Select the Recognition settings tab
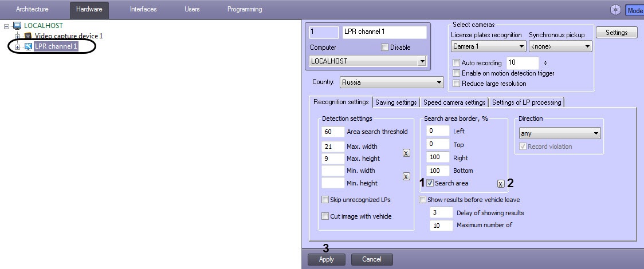 pyautogui.click(x=341, y=102)
